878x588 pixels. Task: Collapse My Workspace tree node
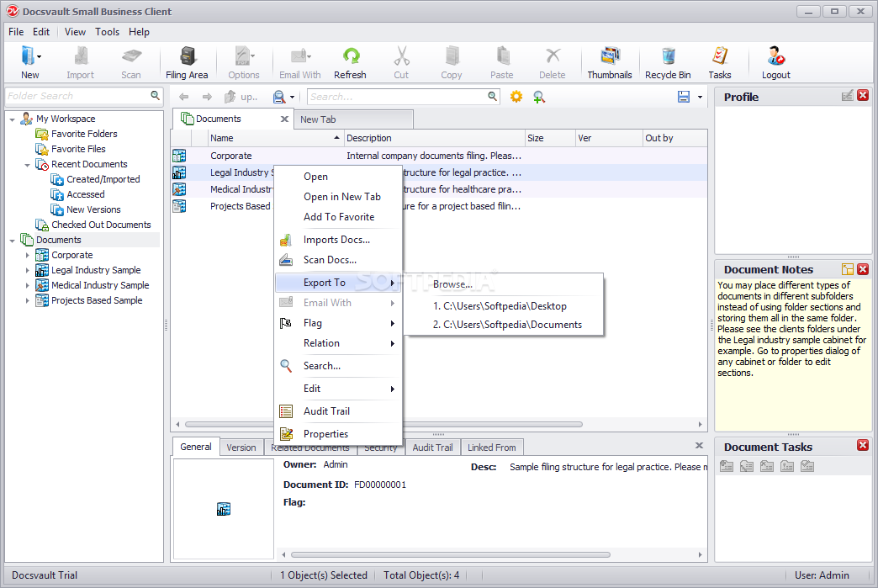(x=13, y=119)
